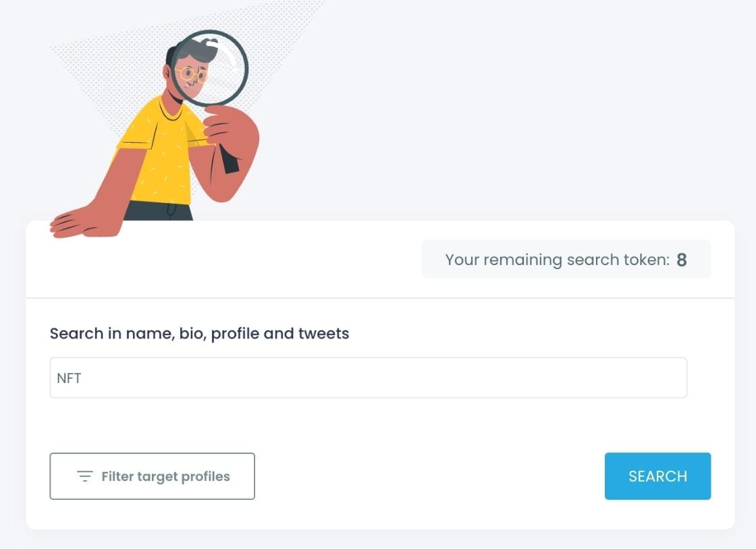Collapse the filter options via Filter target profiles

152,476
